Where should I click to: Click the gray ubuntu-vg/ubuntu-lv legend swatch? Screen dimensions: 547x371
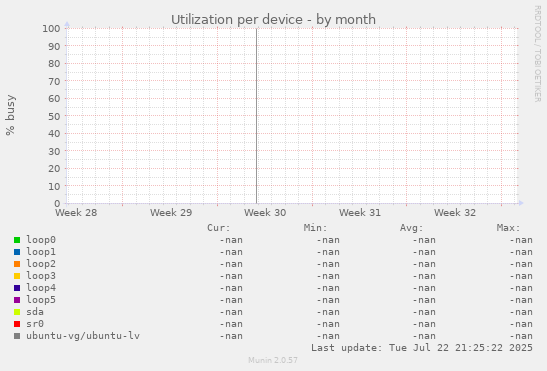point(17,336)
